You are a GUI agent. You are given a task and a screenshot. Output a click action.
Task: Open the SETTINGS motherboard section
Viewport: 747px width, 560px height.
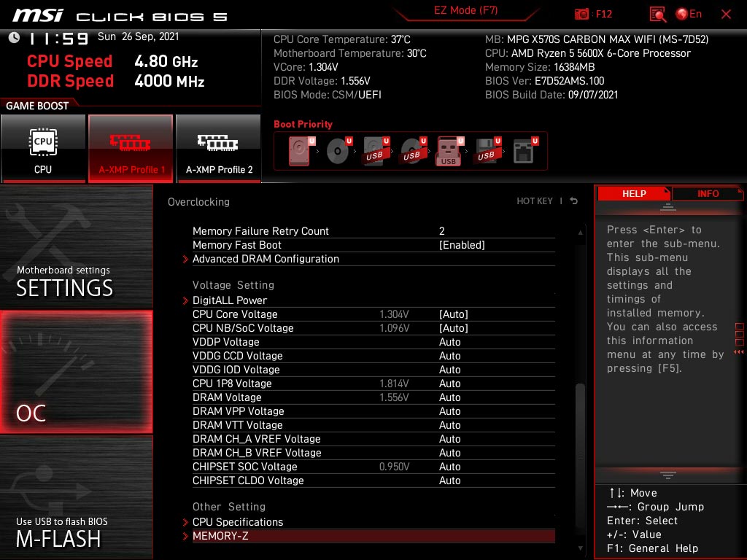76,246
